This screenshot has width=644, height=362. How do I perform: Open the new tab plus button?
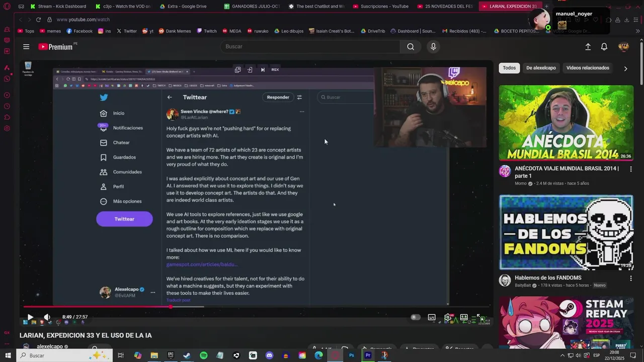pyautogui.click(x=546, y=6)
